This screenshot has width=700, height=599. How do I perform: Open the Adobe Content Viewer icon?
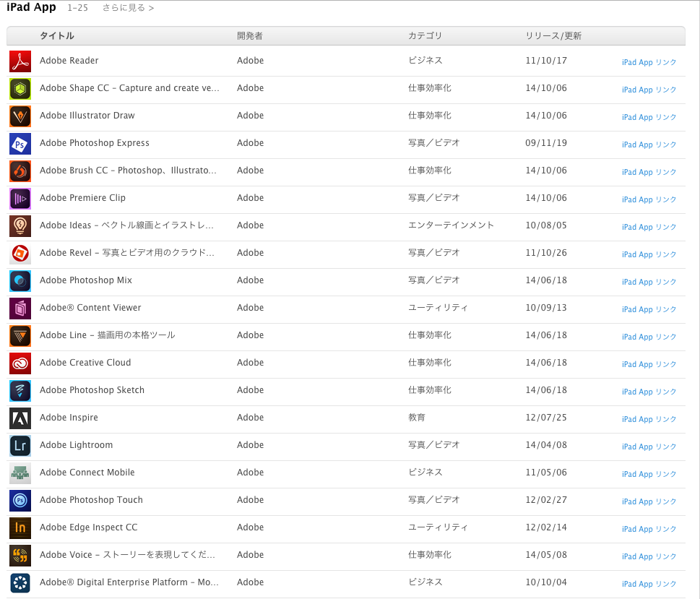click(20, 309)
